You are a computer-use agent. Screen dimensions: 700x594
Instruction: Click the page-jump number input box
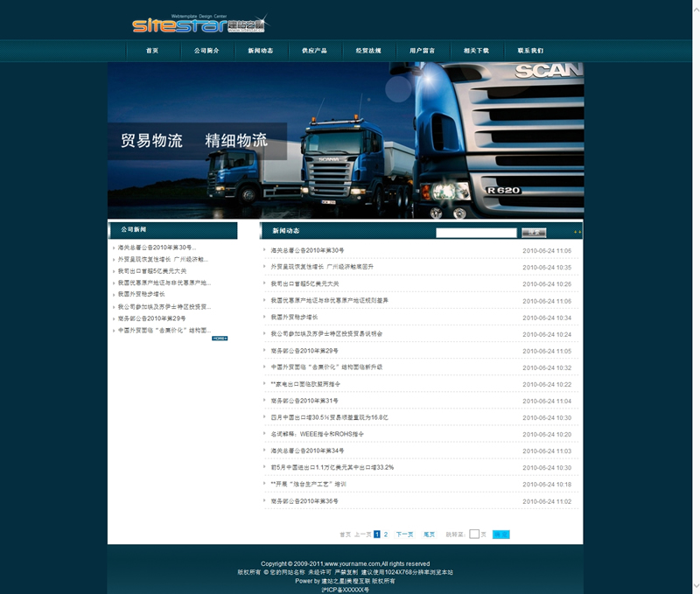pos(474,534)
